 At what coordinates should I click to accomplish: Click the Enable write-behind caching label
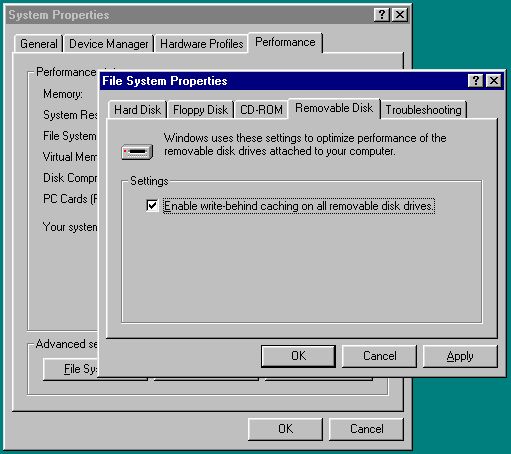(299, 206)
